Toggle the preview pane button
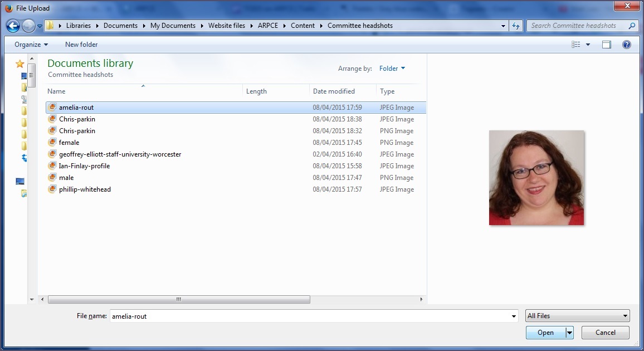The image size is (644, 351). pos(607,45)
